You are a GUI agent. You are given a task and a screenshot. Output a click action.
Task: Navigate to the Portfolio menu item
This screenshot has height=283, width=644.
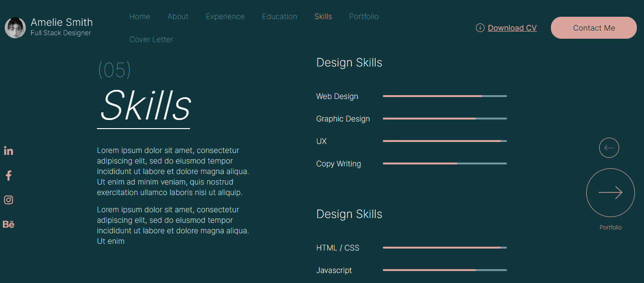364,16
